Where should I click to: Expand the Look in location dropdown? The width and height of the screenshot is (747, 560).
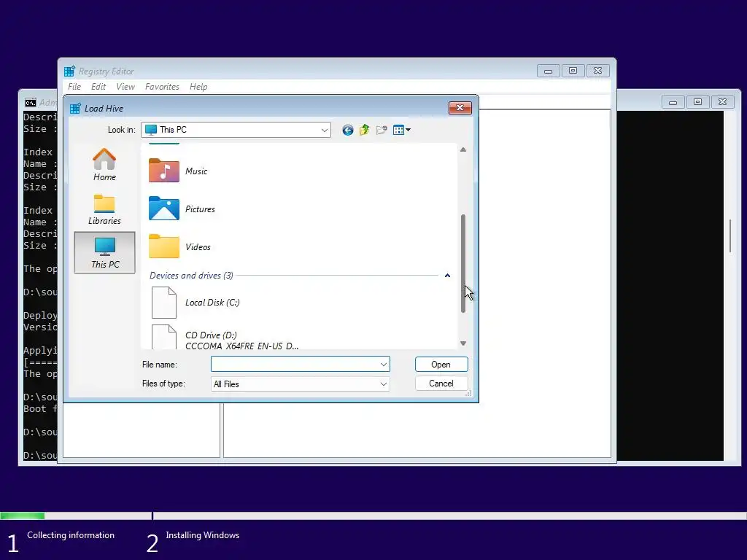tap(325, 130)
